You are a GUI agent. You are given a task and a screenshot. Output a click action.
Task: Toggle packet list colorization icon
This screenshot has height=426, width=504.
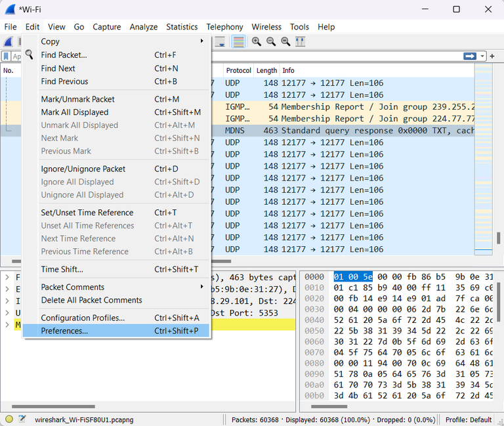pos(239,41)
